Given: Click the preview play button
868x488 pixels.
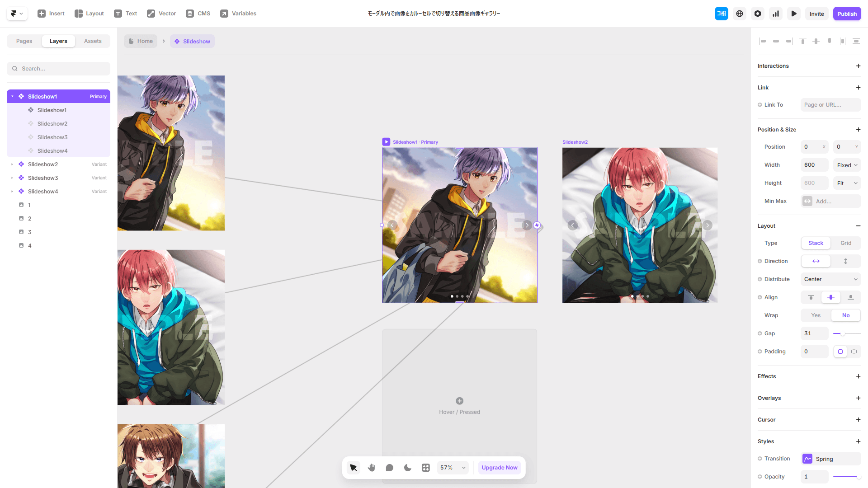Looking at the screenshot, I should pos(794,14).
